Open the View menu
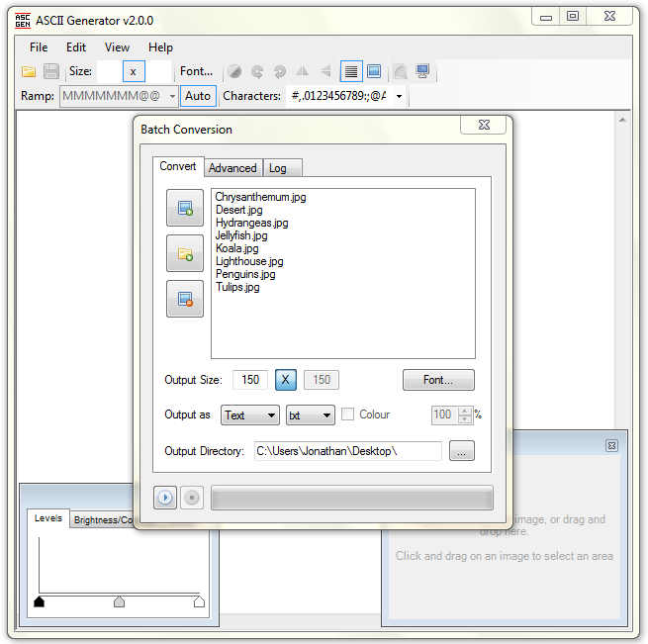 (x=117, y=47)
